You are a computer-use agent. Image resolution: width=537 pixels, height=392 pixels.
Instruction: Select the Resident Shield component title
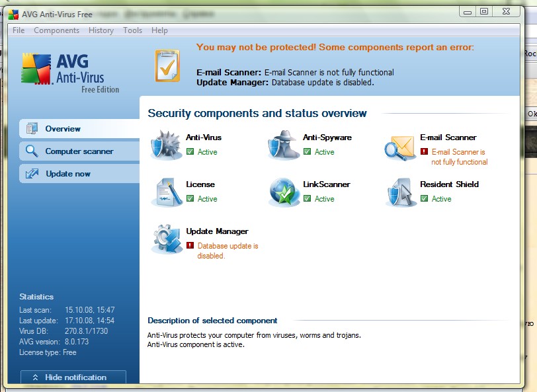pos(449,184)
